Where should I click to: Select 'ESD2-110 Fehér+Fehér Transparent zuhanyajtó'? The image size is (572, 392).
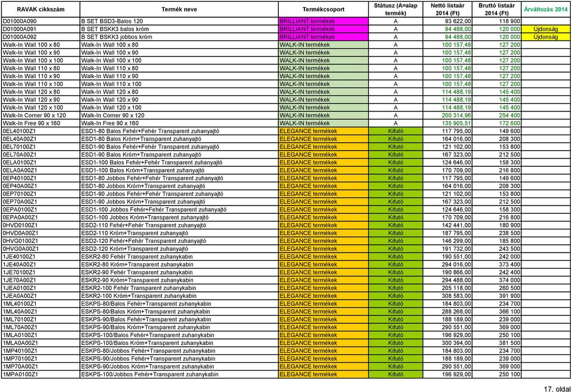[144, 225]
